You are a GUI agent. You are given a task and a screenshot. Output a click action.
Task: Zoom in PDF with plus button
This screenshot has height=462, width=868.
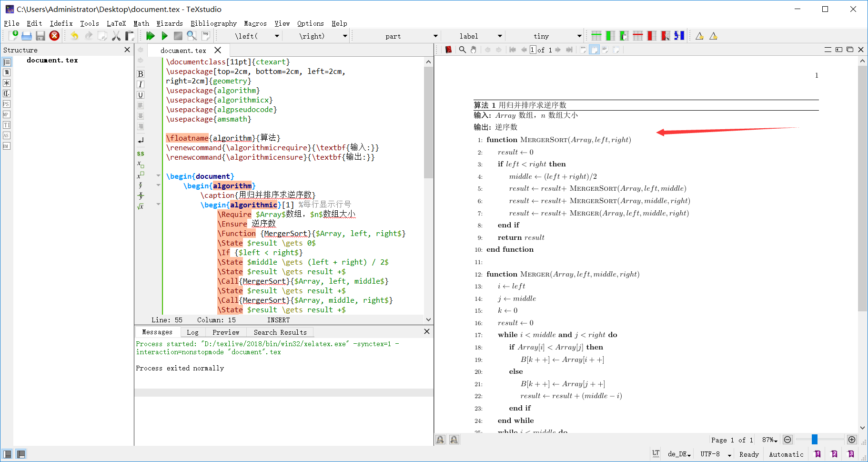[852, 440]
